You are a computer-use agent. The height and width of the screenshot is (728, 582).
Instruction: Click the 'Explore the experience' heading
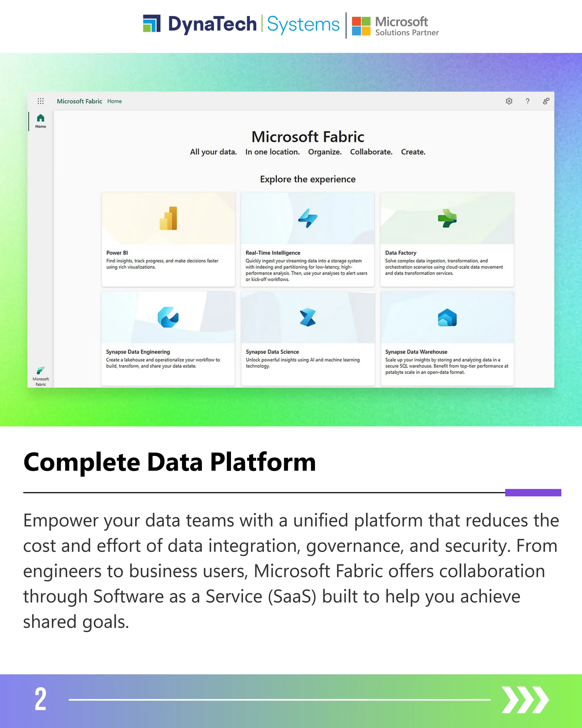tap(308, 179)
